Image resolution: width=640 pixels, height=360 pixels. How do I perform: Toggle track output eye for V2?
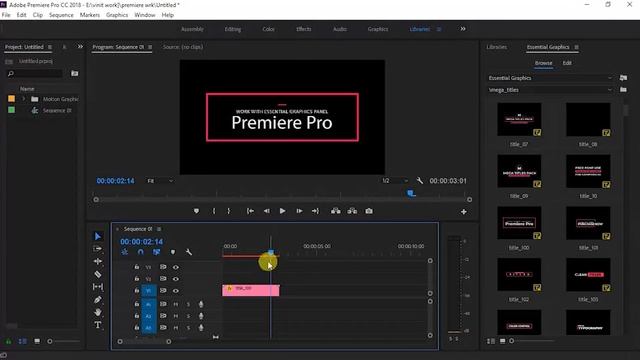pos(176,279)
